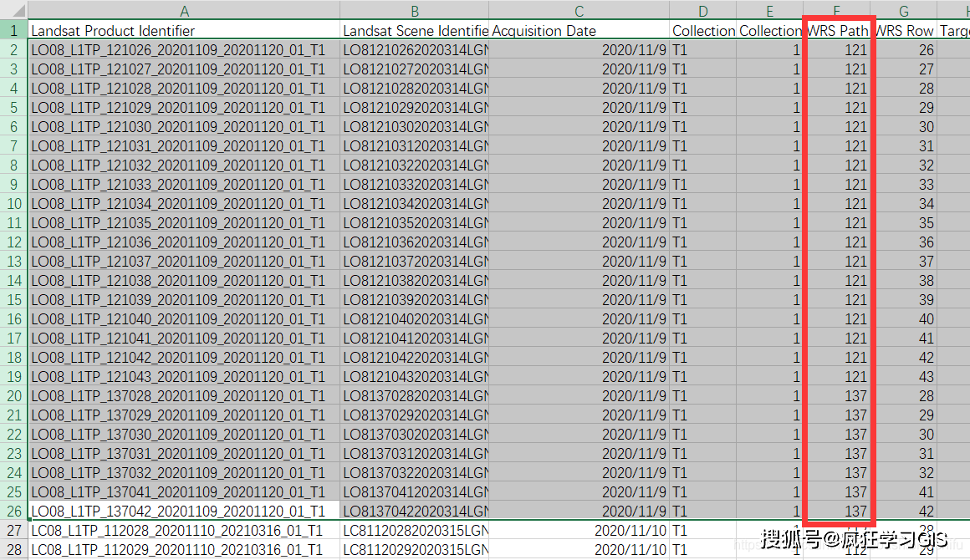Click Acquisition Date cell 2020/11/10 in row 27

click(579, 531)
